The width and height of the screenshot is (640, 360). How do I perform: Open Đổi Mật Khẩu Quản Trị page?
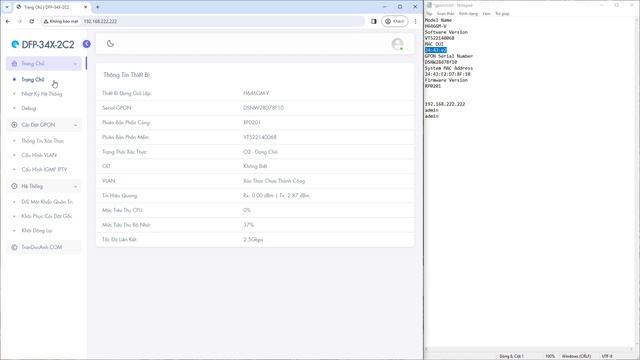47,202
